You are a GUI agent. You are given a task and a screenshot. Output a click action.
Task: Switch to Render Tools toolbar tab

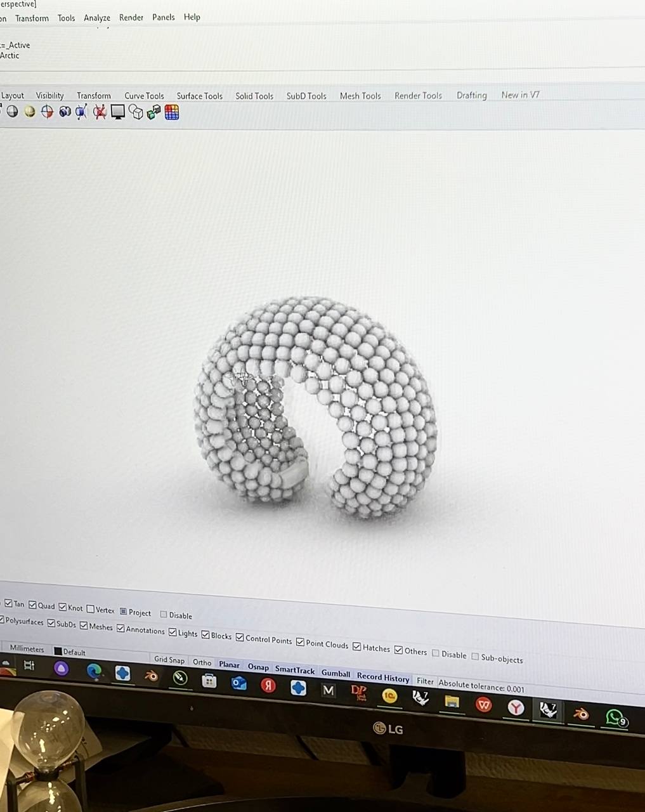coord(418,96)
